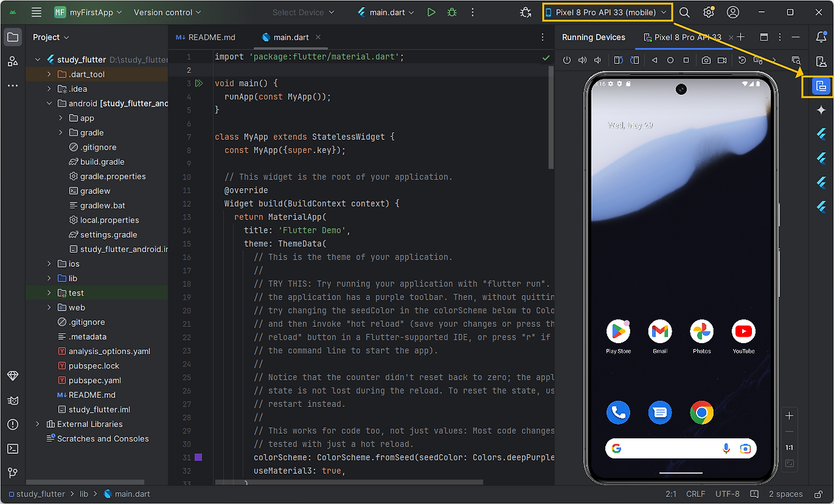Click the 2 spaces indentation setting
The width and height of the screenshot is (834, 504).
pos(785,494)
